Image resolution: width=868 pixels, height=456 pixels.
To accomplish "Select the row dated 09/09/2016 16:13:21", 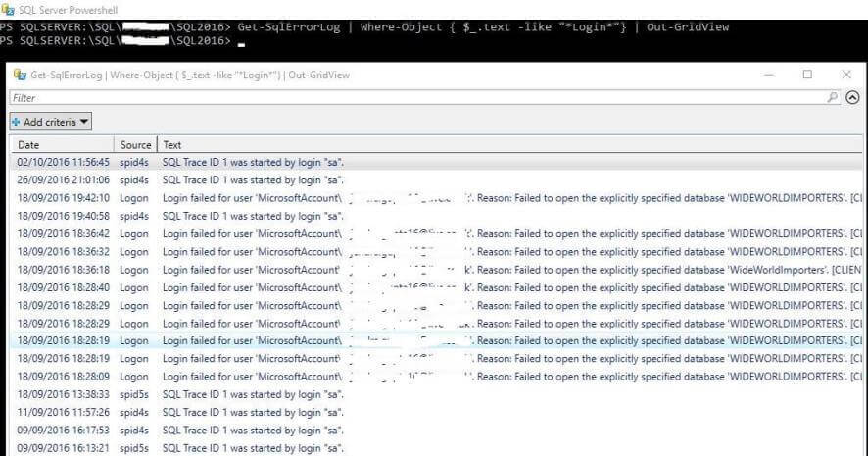I will [x=437, y=448].
